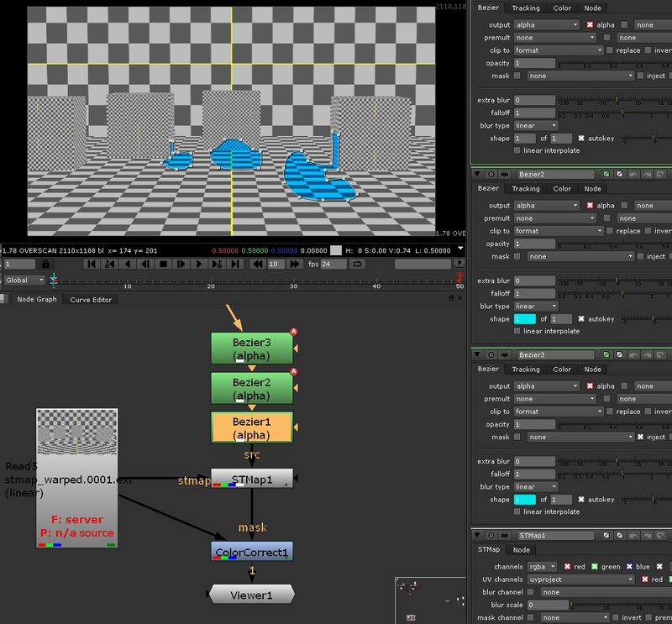The image size is (672, 624).
Task: Click the green color icon in Bezier2 header
Action: click(606, 173)
